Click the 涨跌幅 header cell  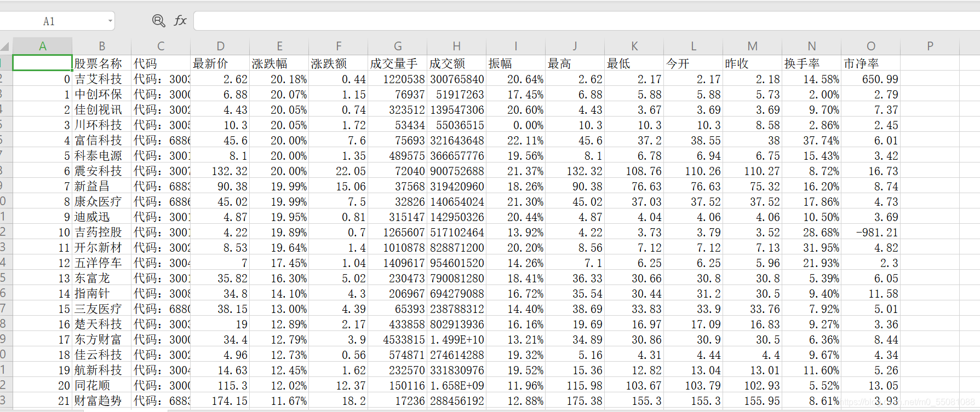(x=279, y=63)
